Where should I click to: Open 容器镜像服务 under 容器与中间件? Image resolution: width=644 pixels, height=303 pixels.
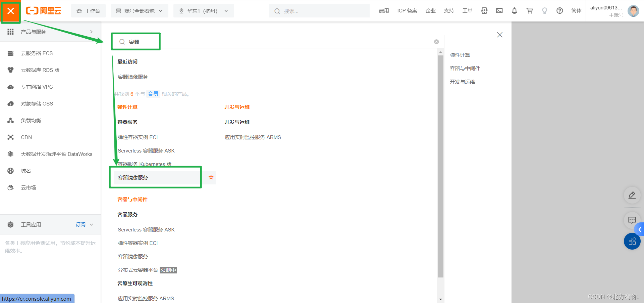pos(133,257)
